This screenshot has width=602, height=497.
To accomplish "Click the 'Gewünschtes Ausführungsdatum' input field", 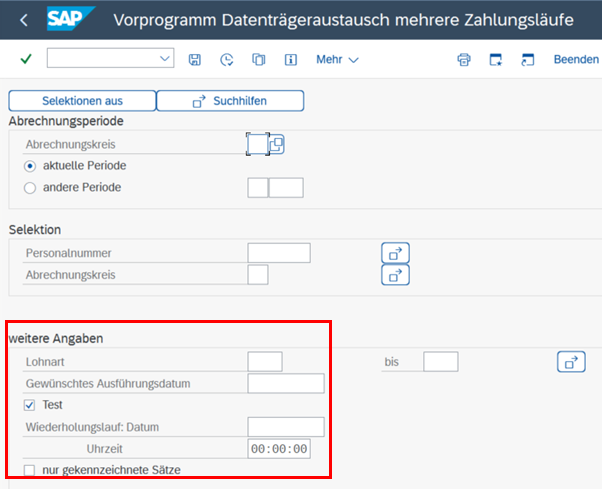I will click(285, 383).
